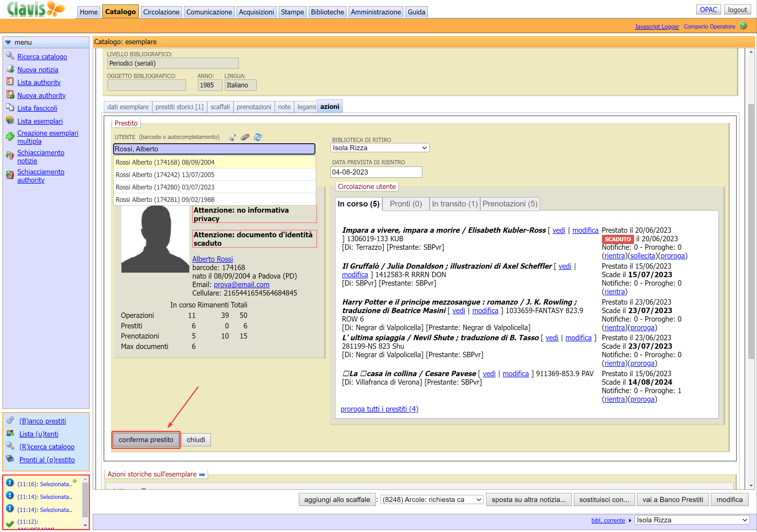Open the Biblioteca di ritiro dropdown
The width and height of the screenshot is (757, 532).
click(379, 148)
